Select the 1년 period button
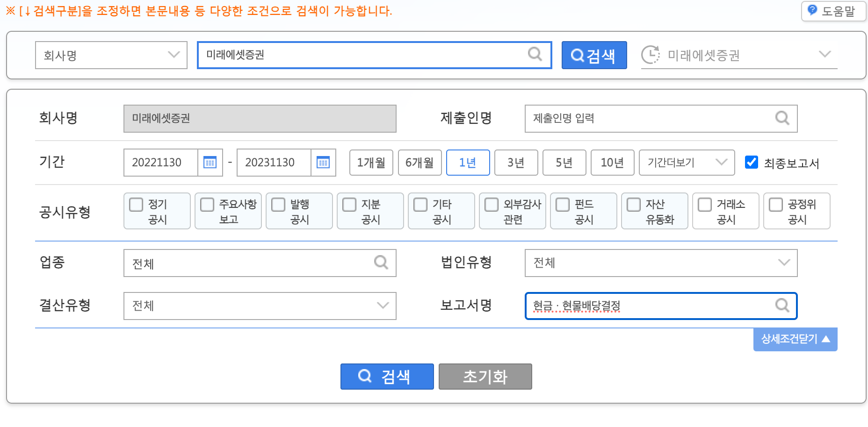Image resolution: width=868 pixels, height=427 pixels. [x=468, y=163]
